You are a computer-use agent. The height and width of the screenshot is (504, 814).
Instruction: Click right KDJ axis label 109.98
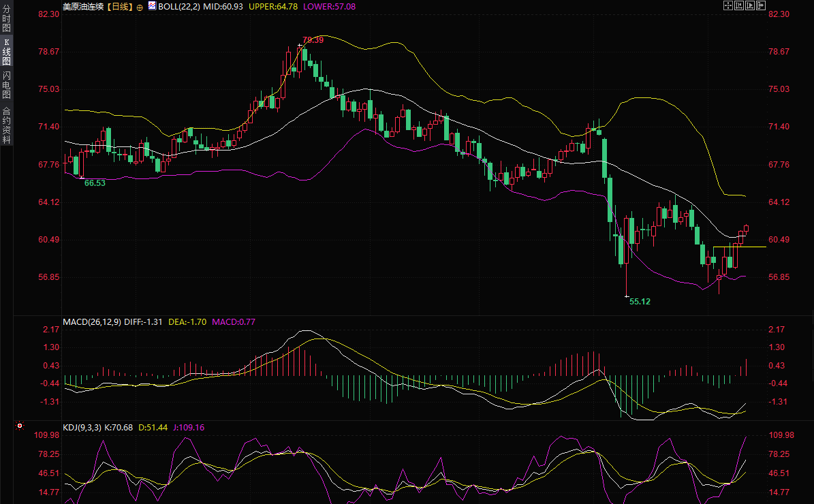tap(781, 435)
